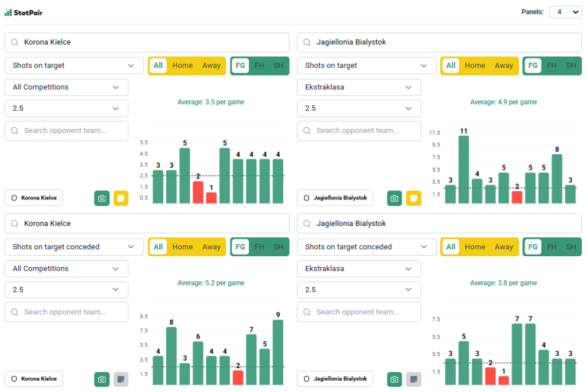Click camera icon in Korona shots conceded panel
The width and height of the screenshot is (587, 392).
pyautogui.click(x=101, y=379)
